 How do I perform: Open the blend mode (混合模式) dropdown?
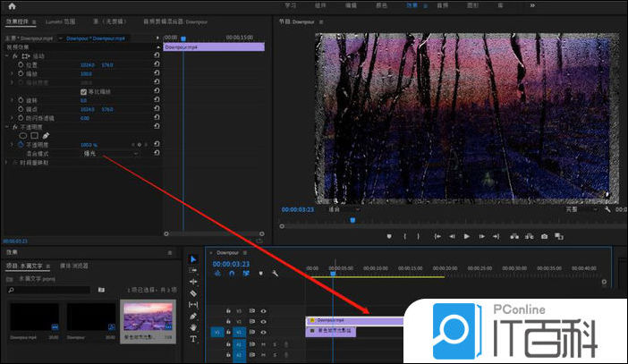(109, 153)
